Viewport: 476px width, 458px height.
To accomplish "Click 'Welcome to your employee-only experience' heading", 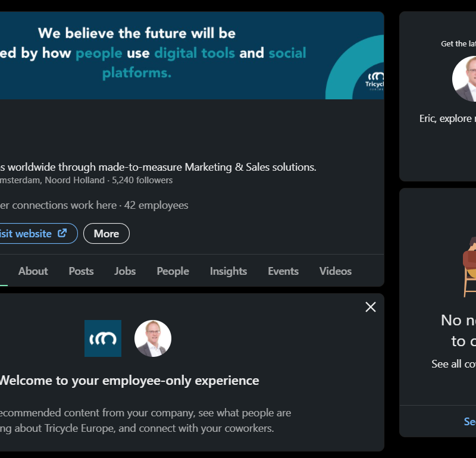I will tap(129, 381).
